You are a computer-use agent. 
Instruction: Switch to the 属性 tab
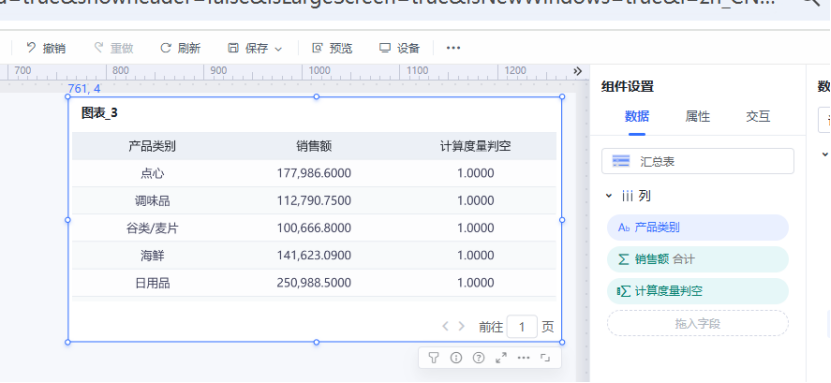[697, 117]
